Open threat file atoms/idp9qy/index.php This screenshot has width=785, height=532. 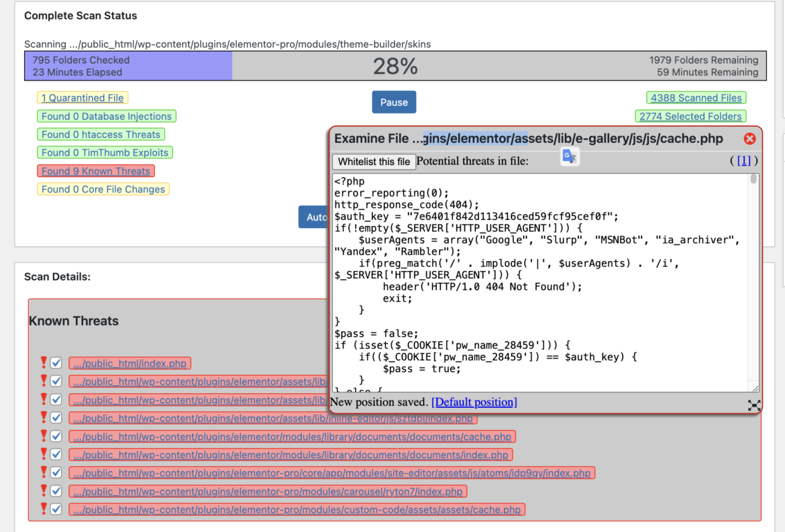331,473
